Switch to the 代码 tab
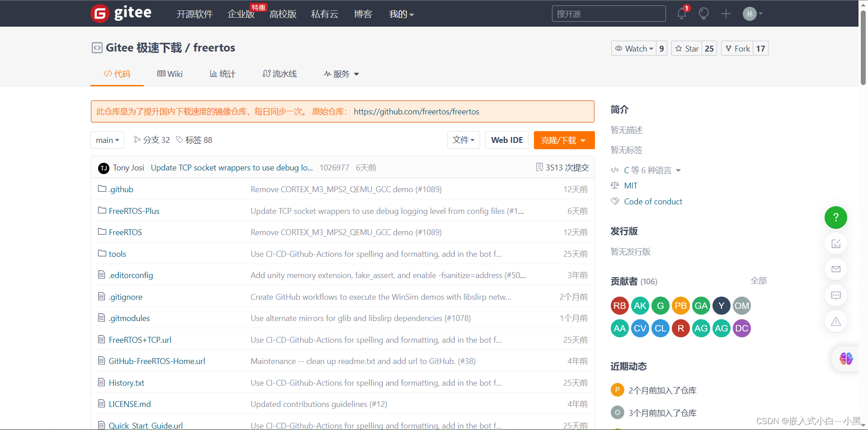The height and width of the screenshot is (430, 868). click(x=117, y=74)
